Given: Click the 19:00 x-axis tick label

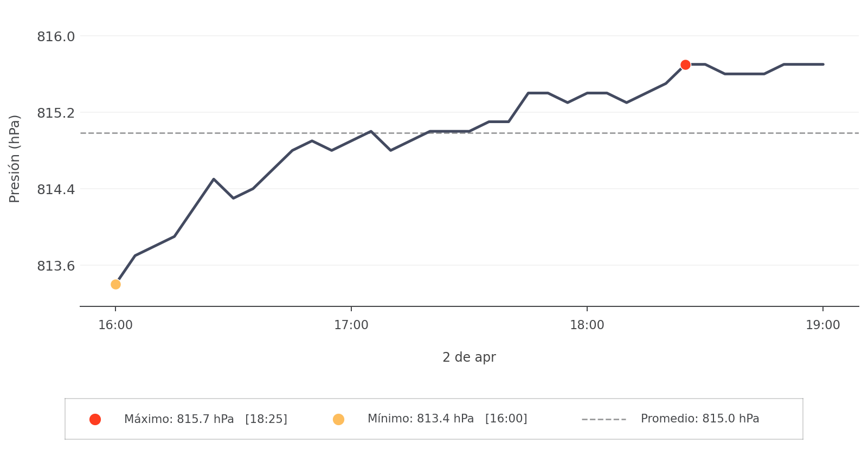Looking at the screenshot, I should [x=822, y=325].
